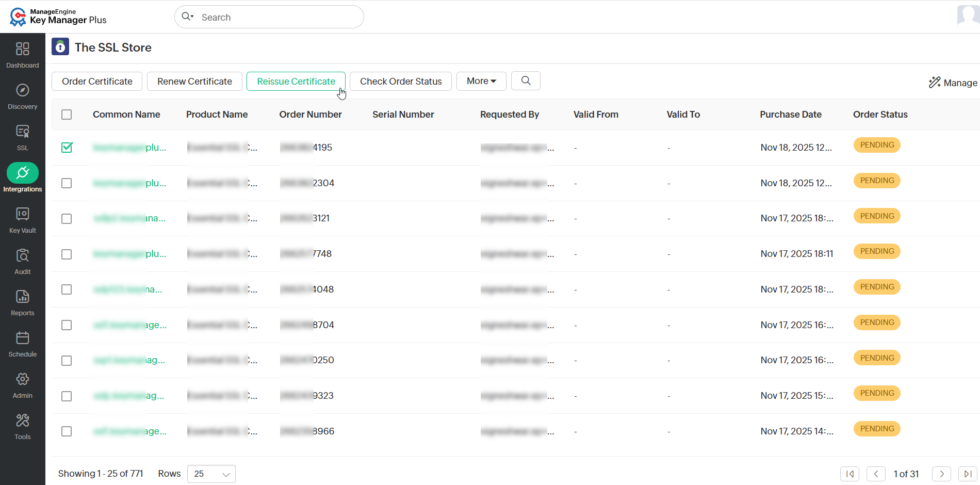Sort by Valid From column header

point(596,115)
